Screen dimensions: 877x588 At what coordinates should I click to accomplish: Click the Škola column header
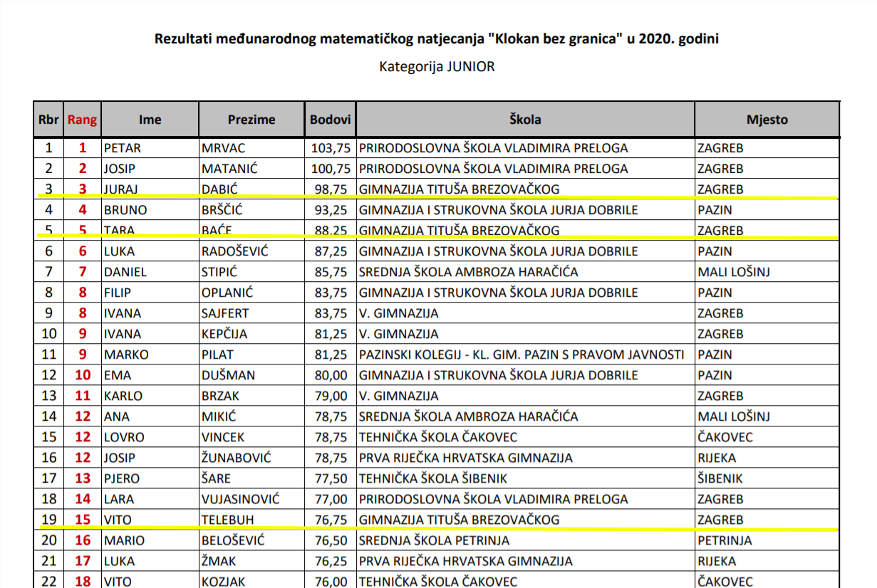pos(525,120)
